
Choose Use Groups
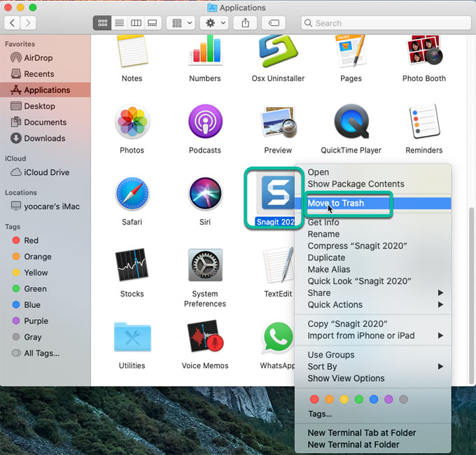point(373,355)
